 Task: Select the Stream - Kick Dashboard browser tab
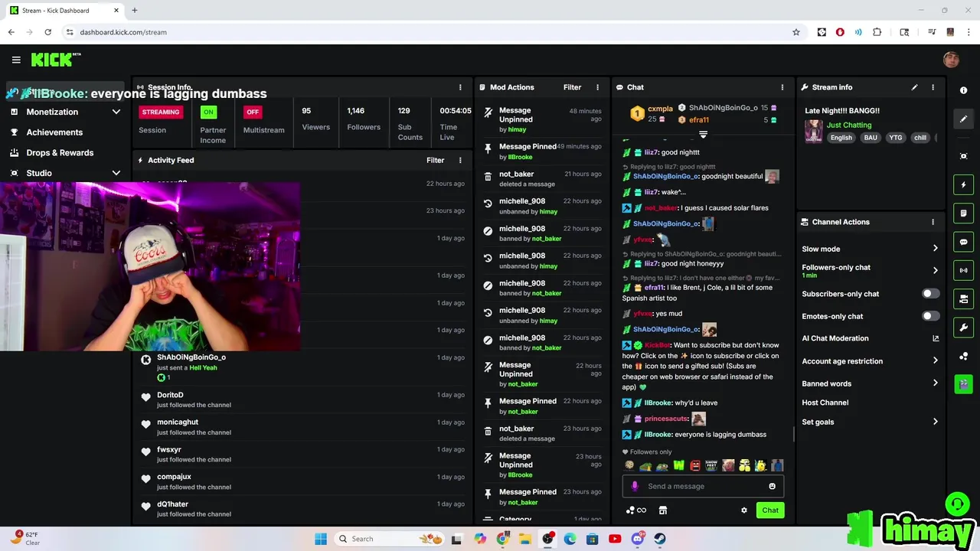[65, 11]
